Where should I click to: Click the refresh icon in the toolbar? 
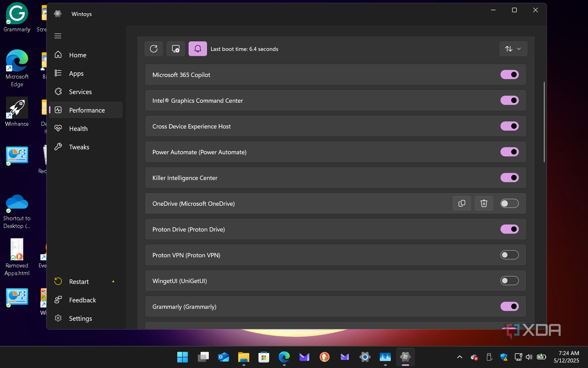[x=154, y=49]
